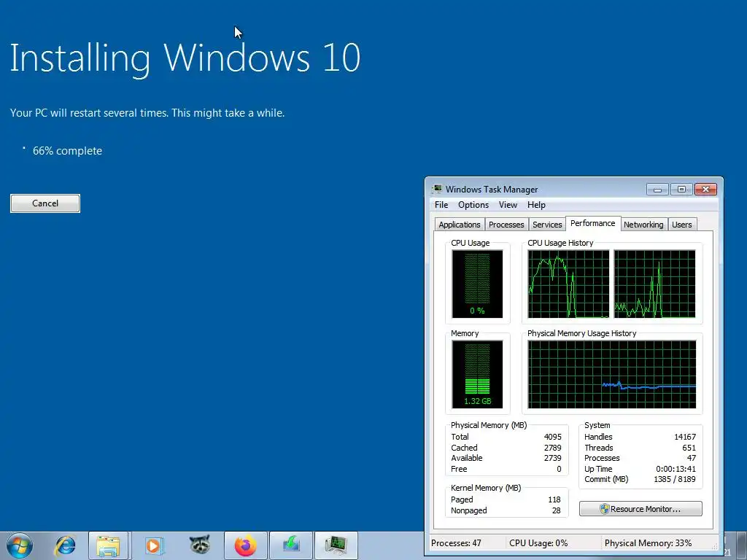Click the Cached memory value 2789
This screenshot has height=560, width=747.
tap(553, 448)
